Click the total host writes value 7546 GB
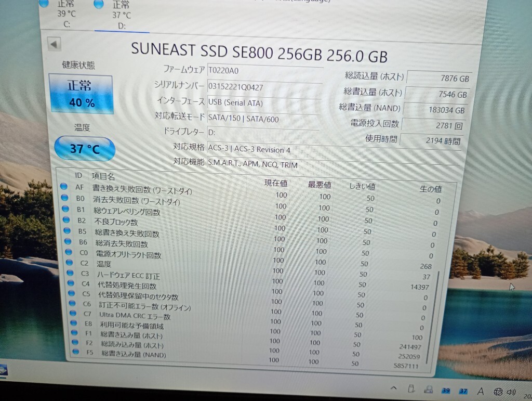This screenshot has height=401, width=532. point(436,94)
